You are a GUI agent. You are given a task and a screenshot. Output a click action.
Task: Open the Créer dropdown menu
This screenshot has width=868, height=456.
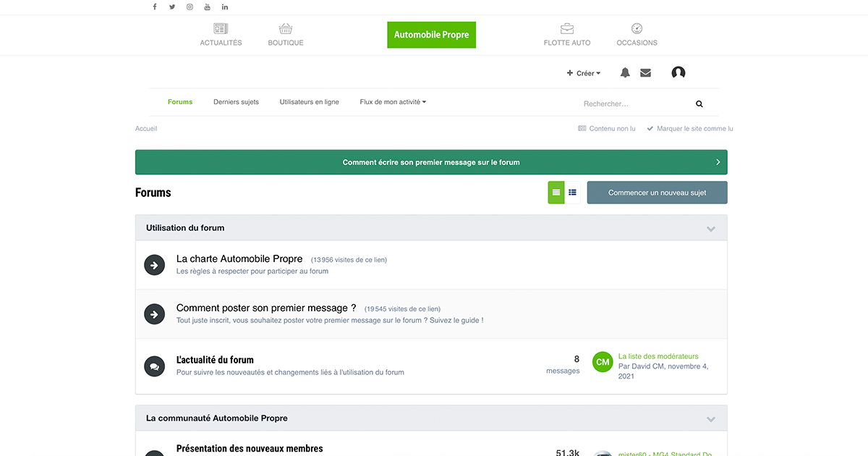pos(584,73)
